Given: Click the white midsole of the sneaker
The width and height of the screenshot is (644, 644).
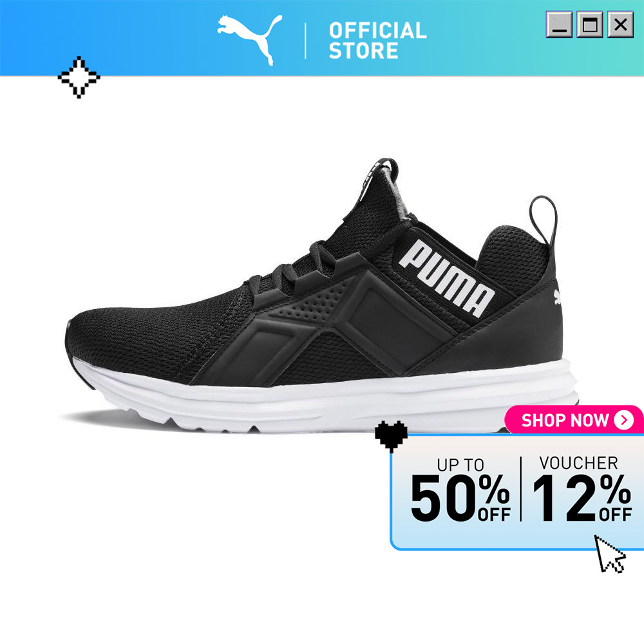Looking at the screenshot, I should [x=328, y=401].
